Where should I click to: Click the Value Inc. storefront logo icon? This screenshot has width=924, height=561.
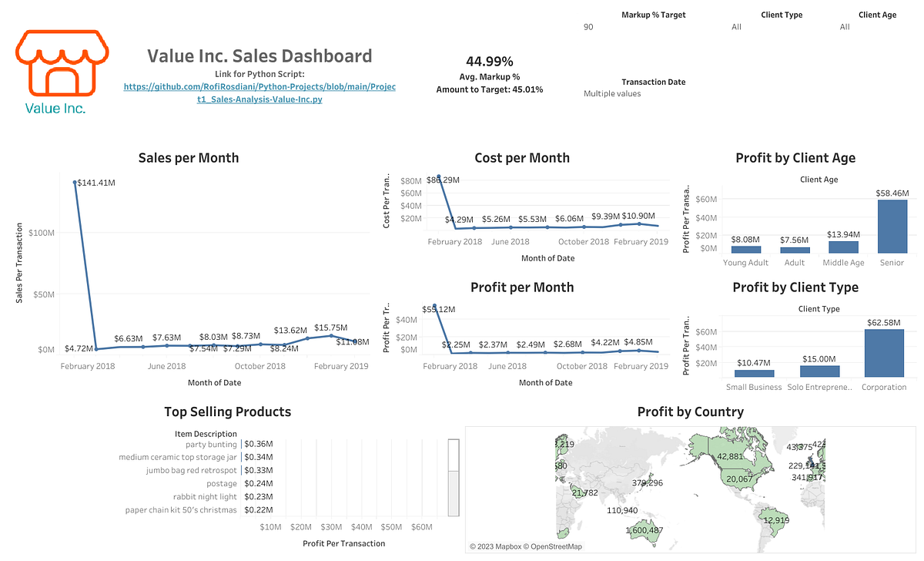pyautogui.click(x=61, y=63)
